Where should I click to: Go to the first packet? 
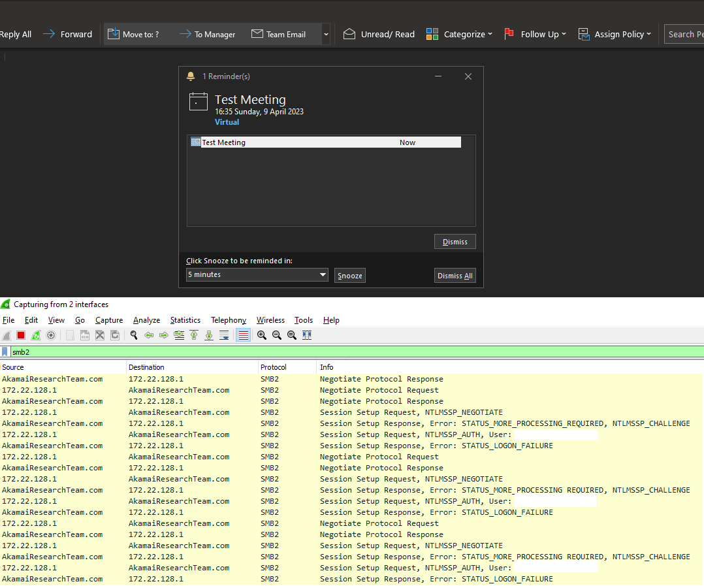[194, 335]
